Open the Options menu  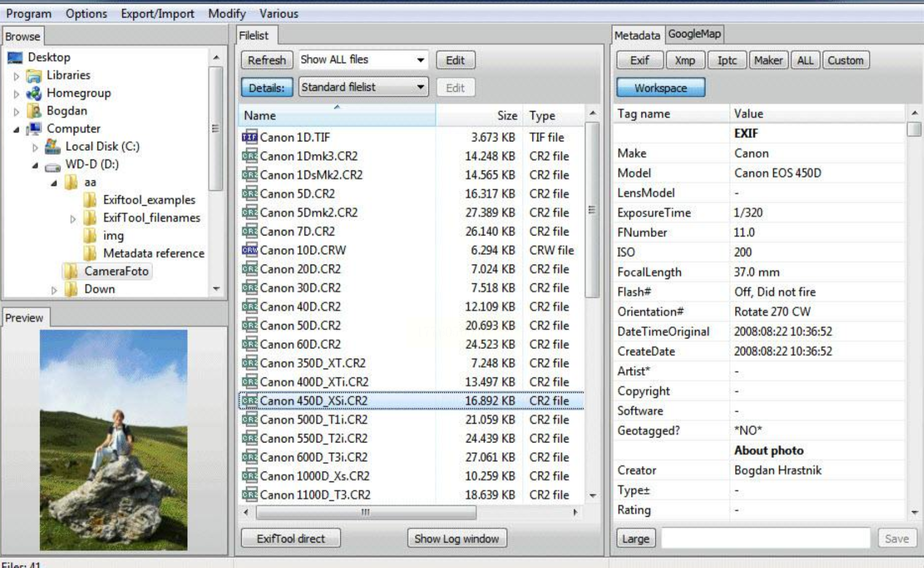pos(86,14)
